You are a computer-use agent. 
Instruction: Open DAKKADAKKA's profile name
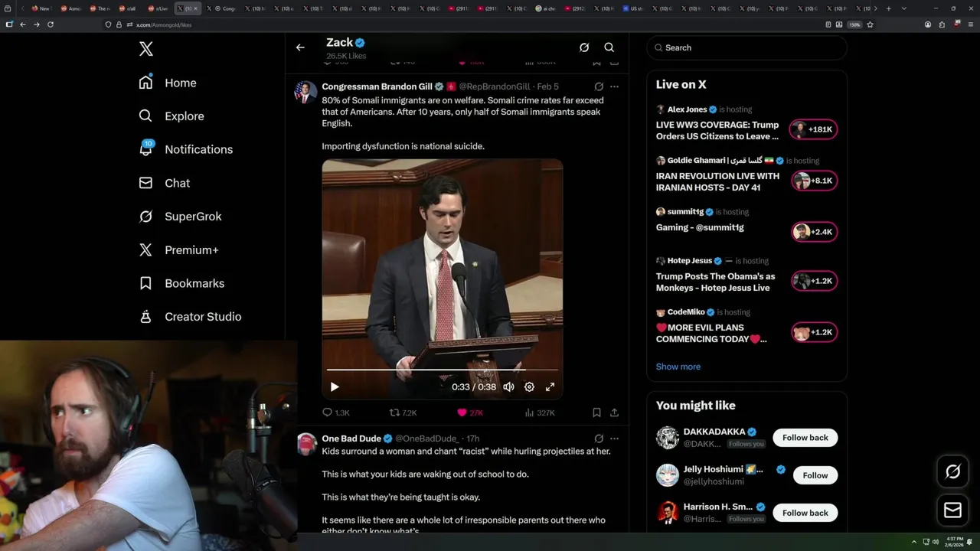[x=714, y=432]
